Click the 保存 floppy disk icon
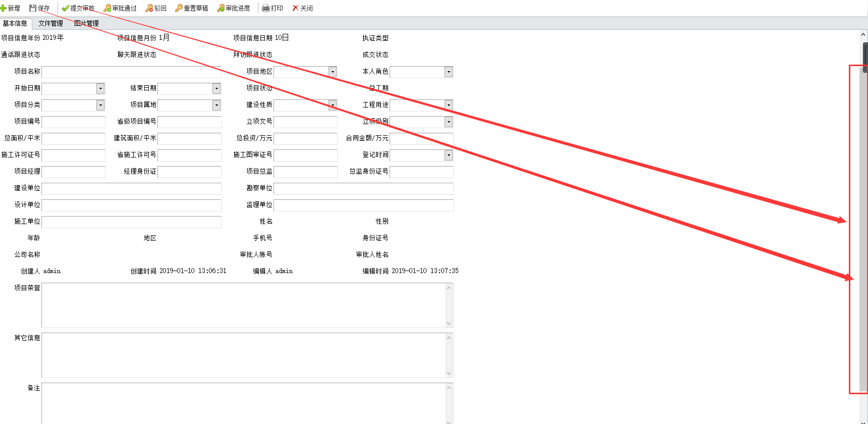The image size is (868, 424). point(33,8)
